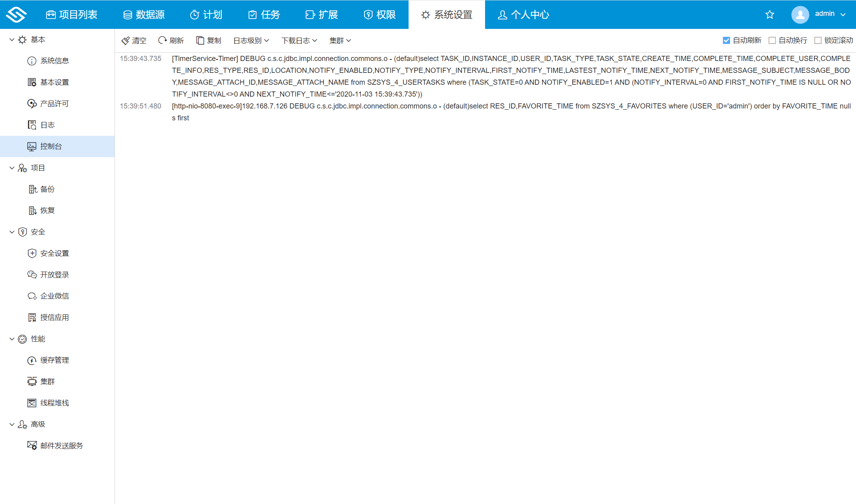Open the 线程堆栈 page
The height and width of the screenshot is (504, 856).
[54, 403]
